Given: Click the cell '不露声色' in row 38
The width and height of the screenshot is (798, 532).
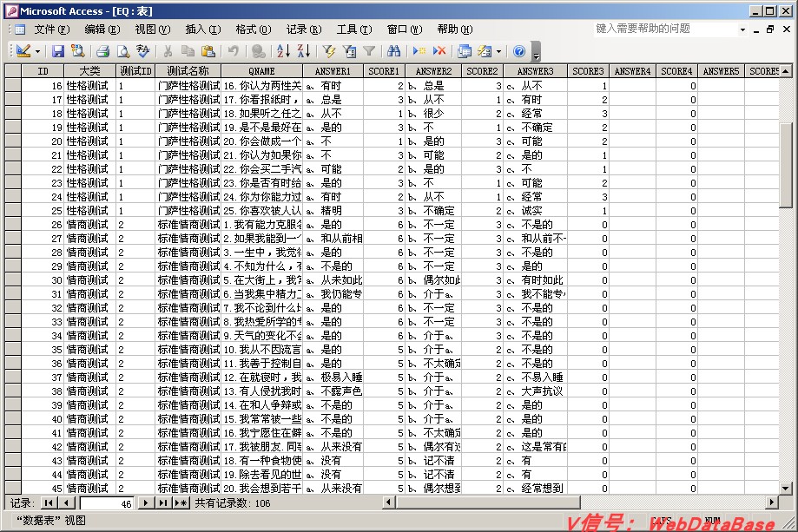Looking at the screenshot, I should pyautogui.click(x=333, y=391).
